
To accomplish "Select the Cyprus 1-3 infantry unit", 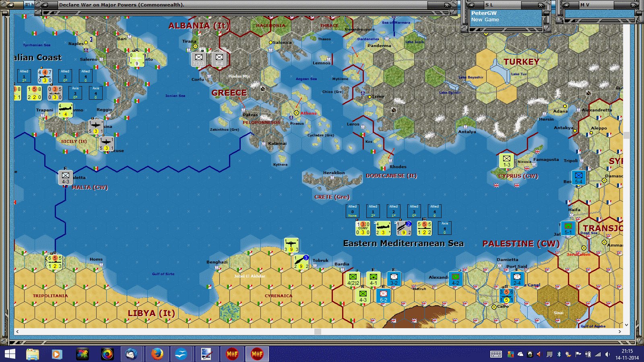I will pos(506,161).
